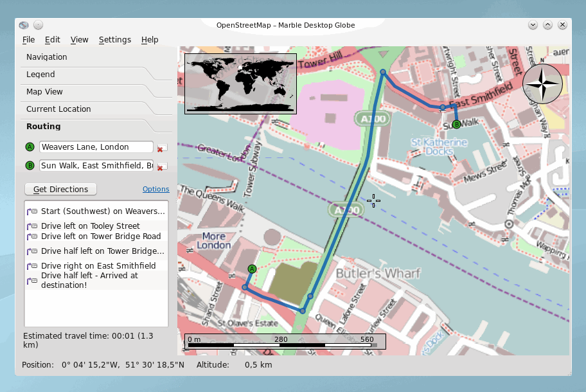Open the View menu

pyautogui.click(x=79, y=40)
